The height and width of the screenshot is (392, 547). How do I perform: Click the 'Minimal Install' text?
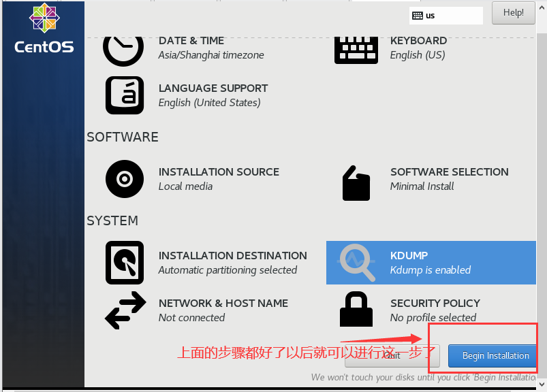click(422, 186)
